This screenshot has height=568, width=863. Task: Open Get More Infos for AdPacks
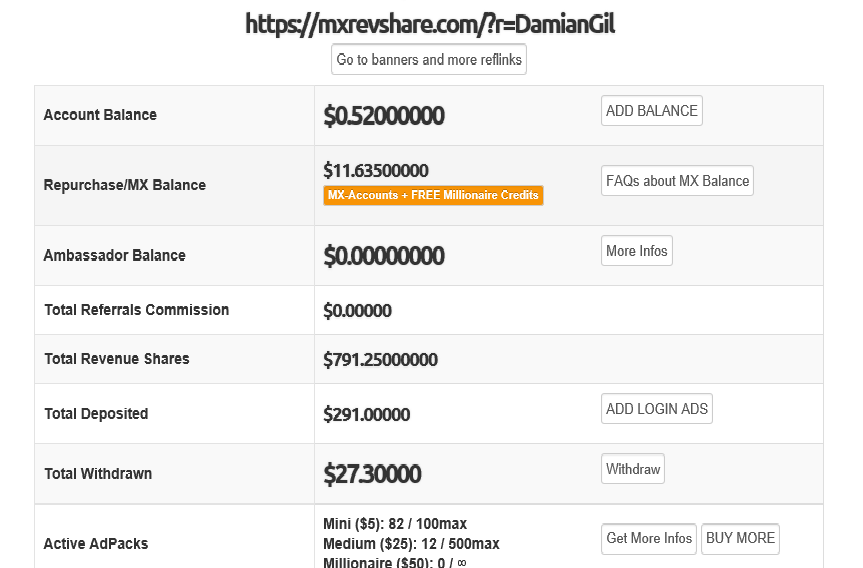tap(649, 538)
